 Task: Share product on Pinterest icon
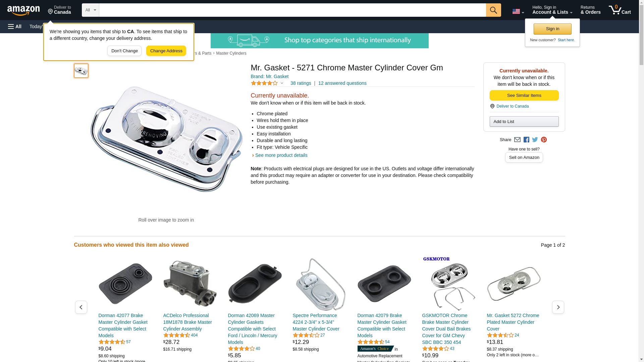coord(544,140)
